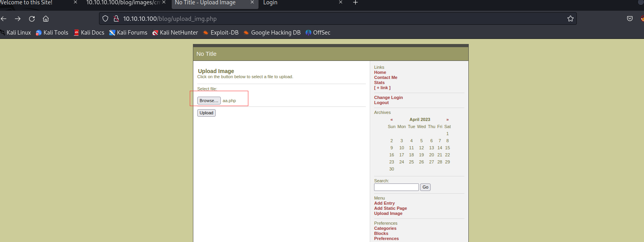
Task: Switch to 'Welcome to this Site!' tab
Action: point(26,2)
